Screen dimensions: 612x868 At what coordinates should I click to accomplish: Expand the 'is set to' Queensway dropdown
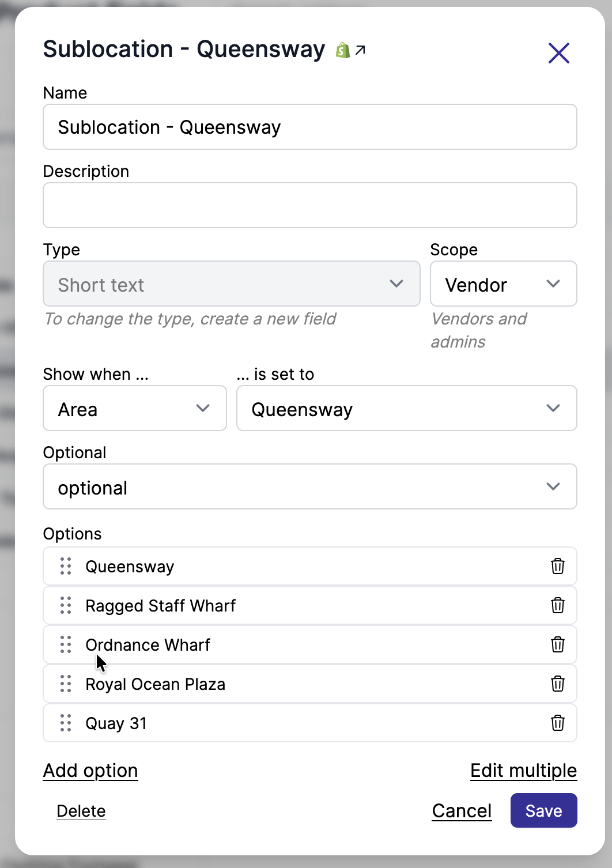click(406, 408)
